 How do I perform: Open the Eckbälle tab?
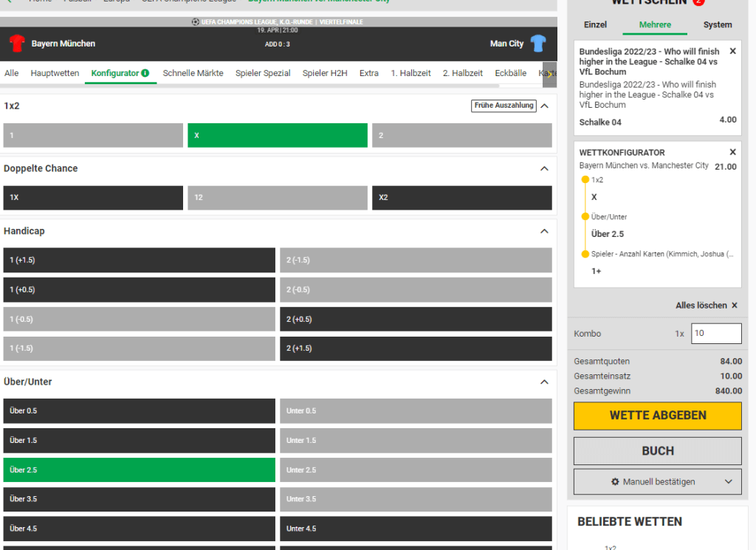(511, 73)
